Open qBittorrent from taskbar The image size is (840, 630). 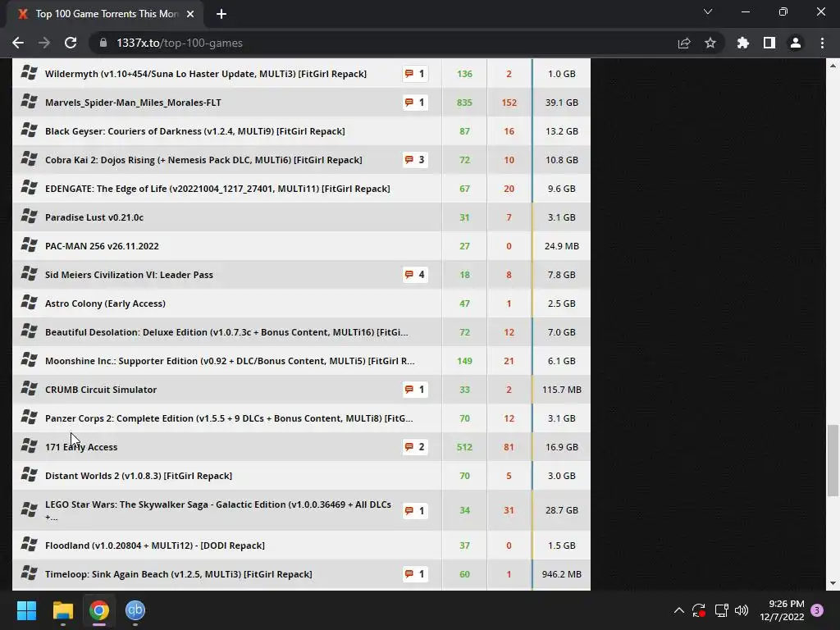pyautogui.click(x=135, y=610)
